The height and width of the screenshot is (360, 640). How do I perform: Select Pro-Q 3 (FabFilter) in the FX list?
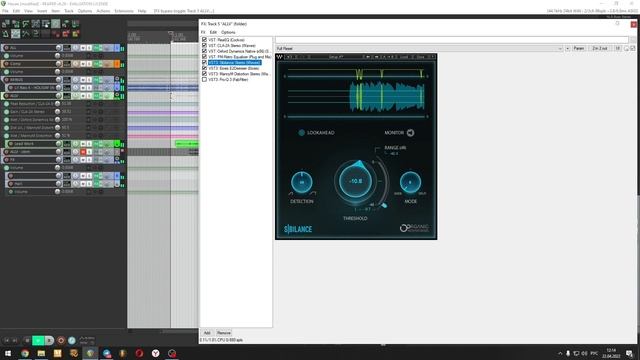click(228, 80)
